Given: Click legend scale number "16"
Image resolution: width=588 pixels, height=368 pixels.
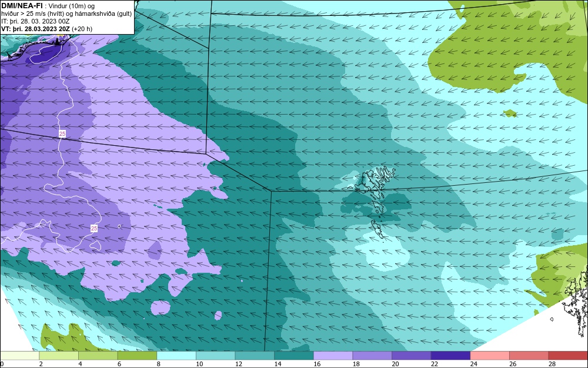Looking at the screenshot, I should click(x=317, y=364).
